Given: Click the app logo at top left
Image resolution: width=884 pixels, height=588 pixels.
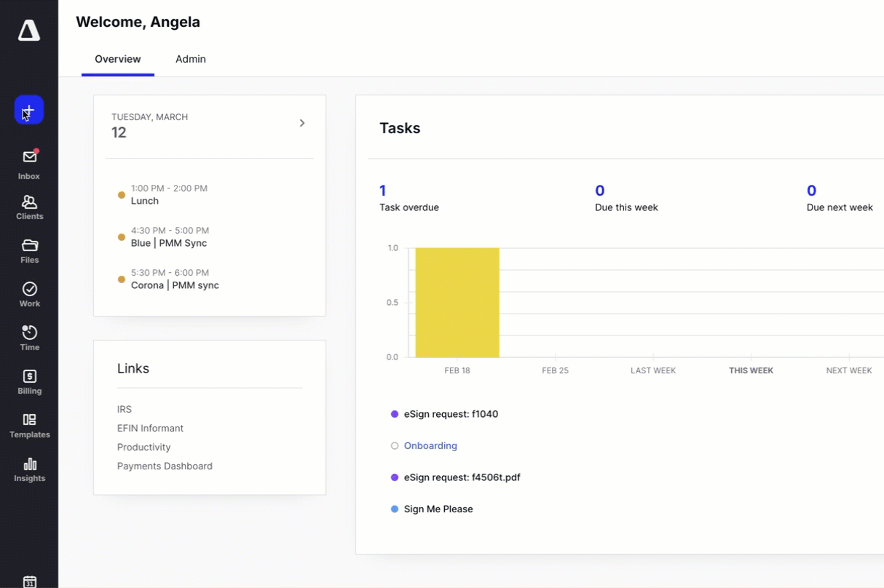Looking at the screenshot, I should pos(29,30).
